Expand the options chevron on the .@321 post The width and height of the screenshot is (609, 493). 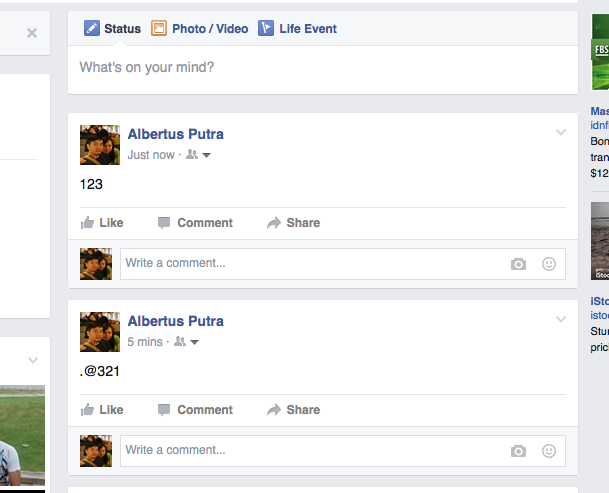click(x=560, y=319)
